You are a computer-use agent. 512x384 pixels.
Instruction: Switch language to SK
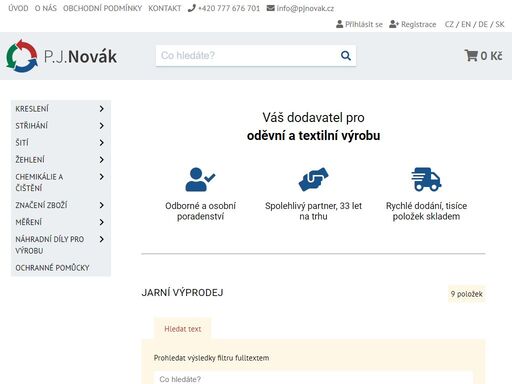(500, 24)
